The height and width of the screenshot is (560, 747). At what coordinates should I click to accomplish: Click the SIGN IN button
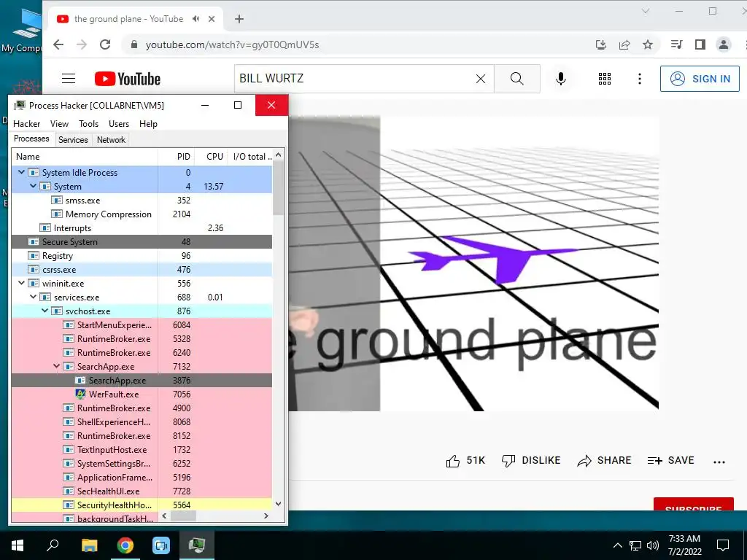(x=700, y=79)
